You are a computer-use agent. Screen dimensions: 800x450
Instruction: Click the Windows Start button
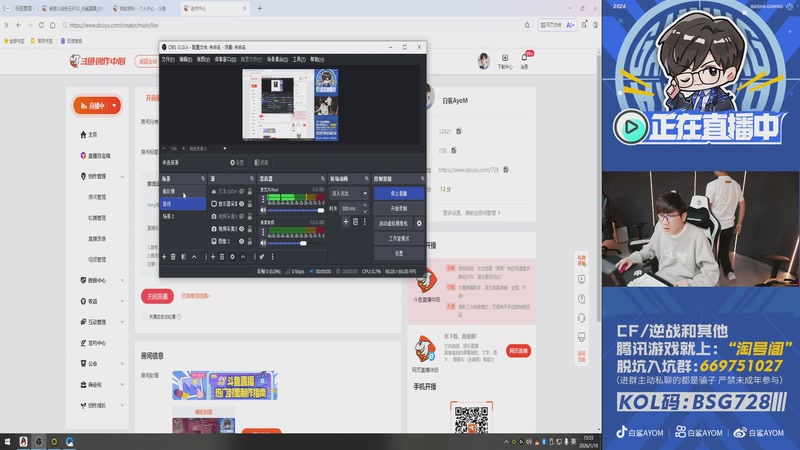7,441
